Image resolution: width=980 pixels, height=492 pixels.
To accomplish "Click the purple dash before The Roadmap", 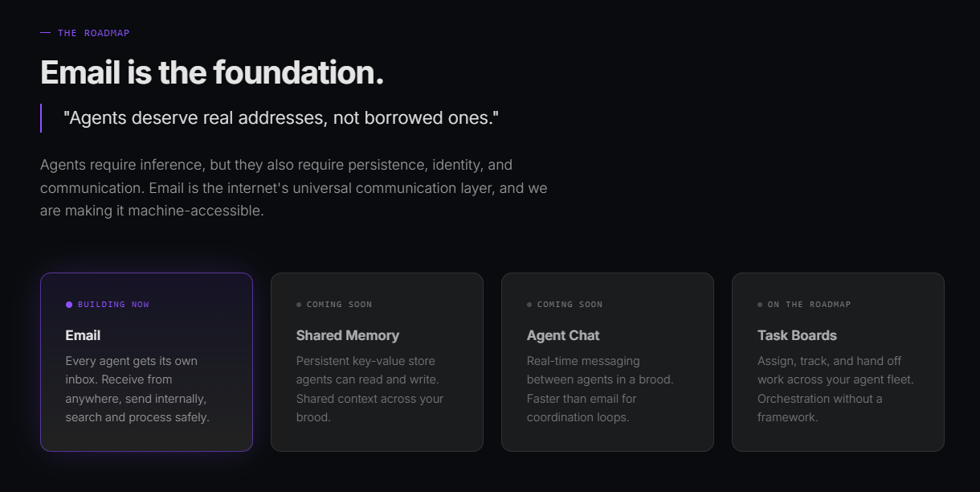I will click(45, 33).
